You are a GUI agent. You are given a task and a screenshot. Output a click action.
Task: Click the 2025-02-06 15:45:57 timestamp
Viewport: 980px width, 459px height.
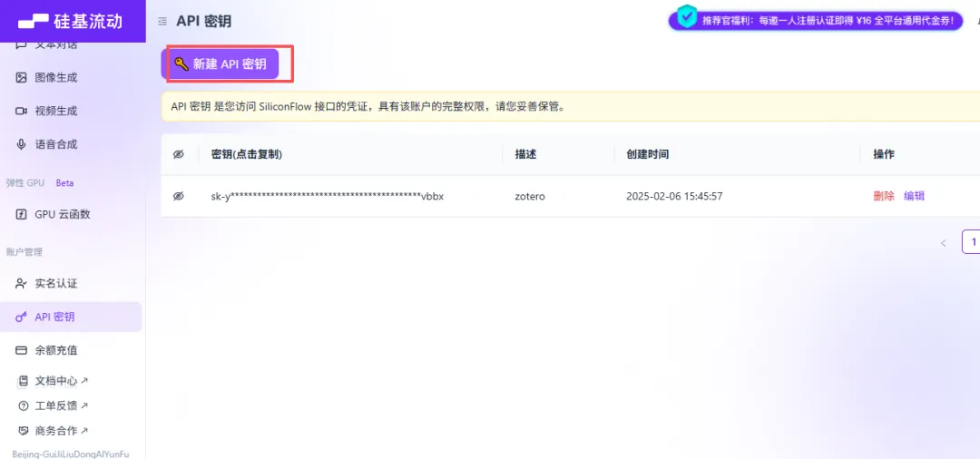tap(674, 196)
